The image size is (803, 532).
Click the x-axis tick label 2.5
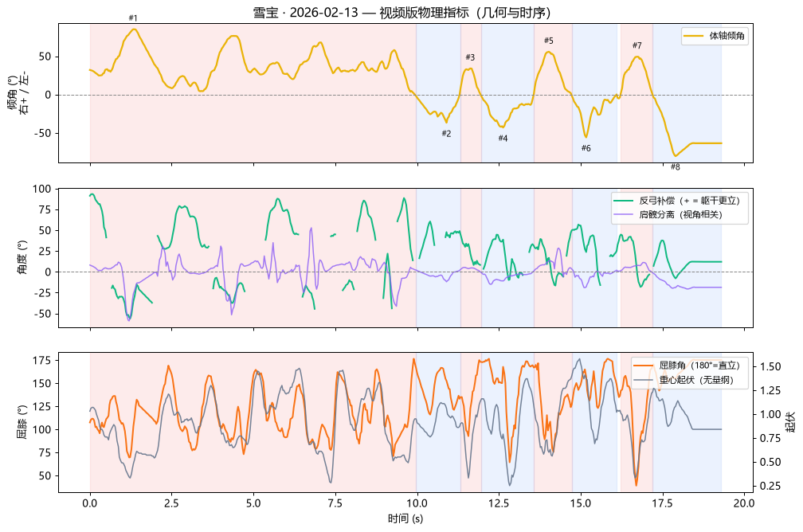point(171,503)
